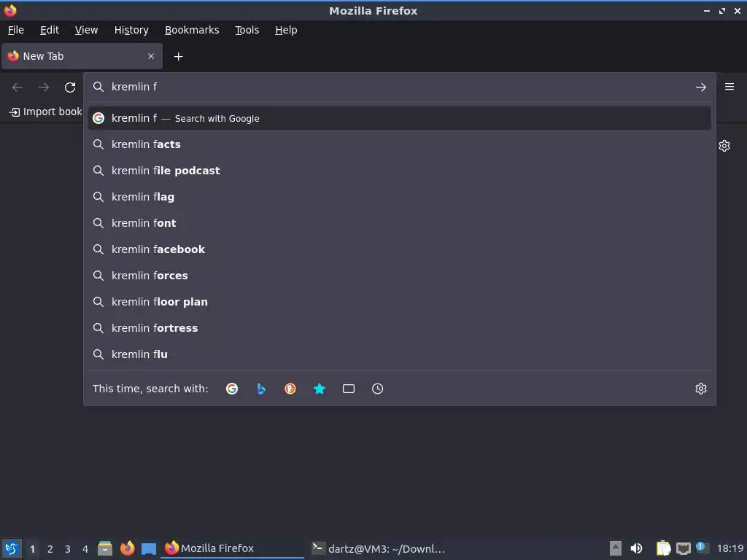The image size is (747, 560).
Task: Choose suggestion 'kremlin forces'
Action: [x=399, y=275]
